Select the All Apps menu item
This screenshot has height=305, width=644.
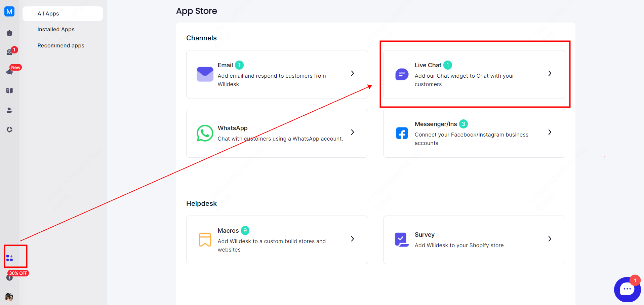pyautogui.click(x=63, y=13)
